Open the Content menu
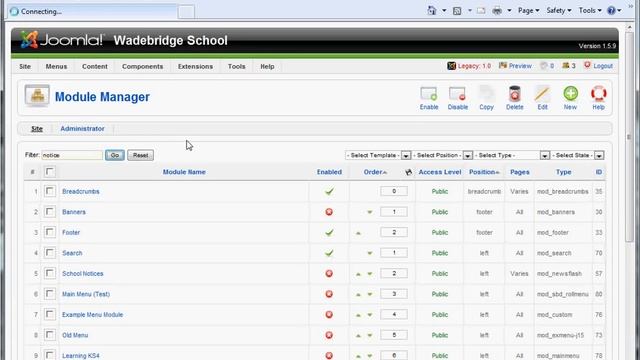The width and height of the screenshot is (640, 360). coord(95,66)
